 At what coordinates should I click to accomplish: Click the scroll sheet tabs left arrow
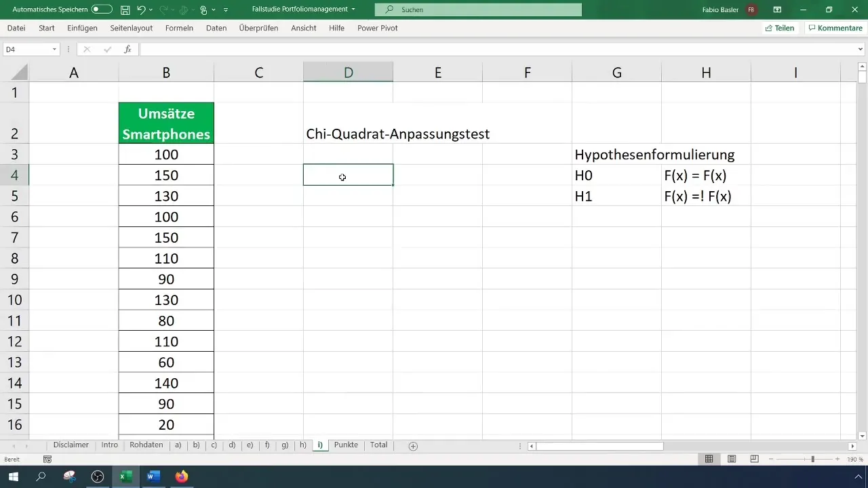pos(15,446)
